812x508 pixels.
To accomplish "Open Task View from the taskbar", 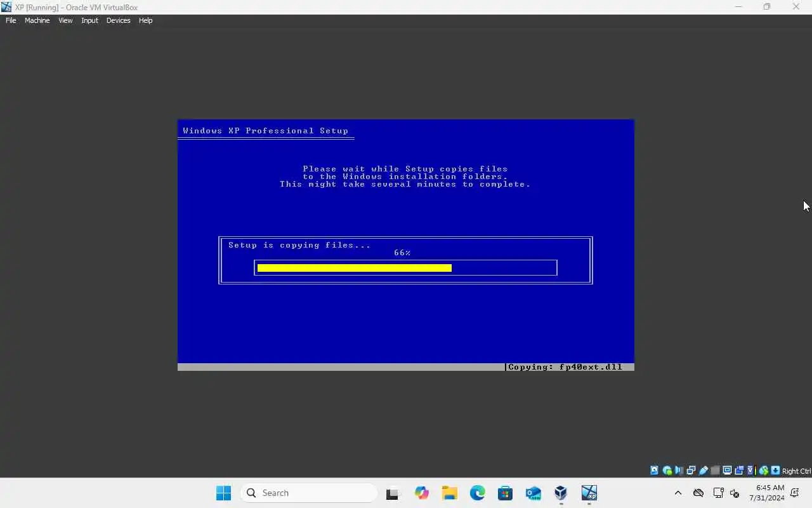I will [x=393, y=493].
